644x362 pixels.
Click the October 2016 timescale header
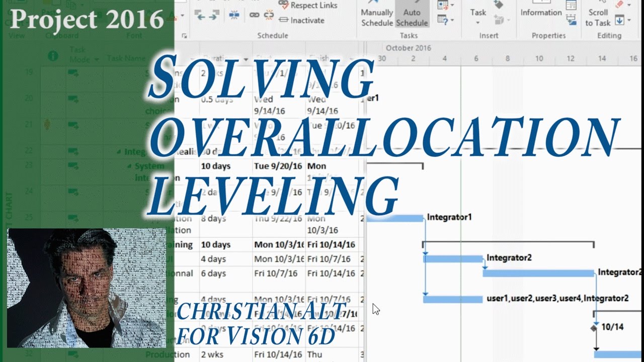(x=408, y=48)
